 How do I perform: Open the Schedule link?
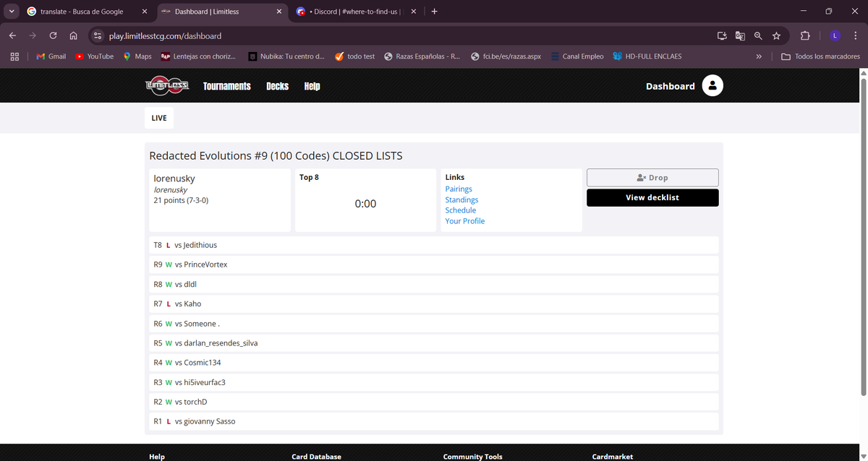461,210
